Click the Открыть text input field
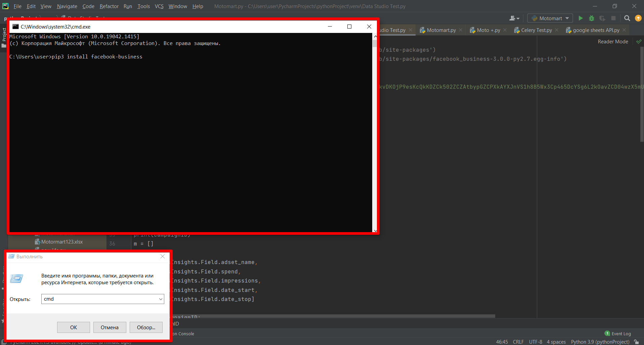 pos(100,299)
